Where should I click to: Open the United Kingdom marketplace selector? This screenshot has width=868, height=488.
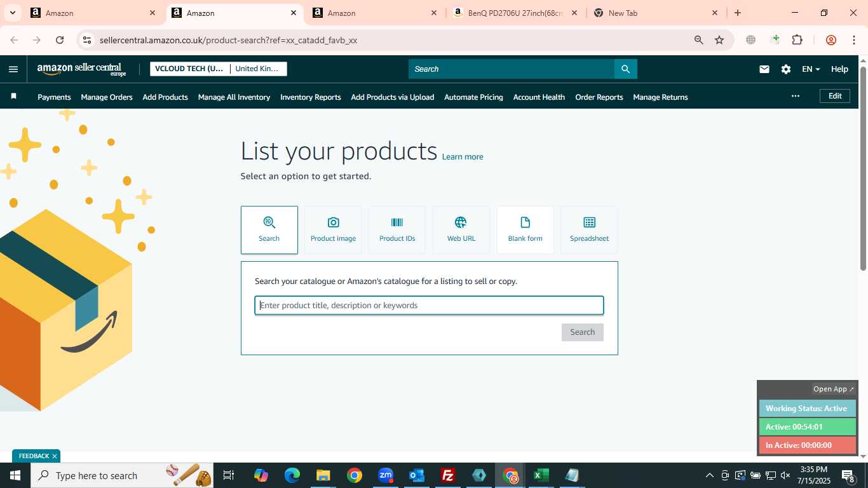click(257, 69)
